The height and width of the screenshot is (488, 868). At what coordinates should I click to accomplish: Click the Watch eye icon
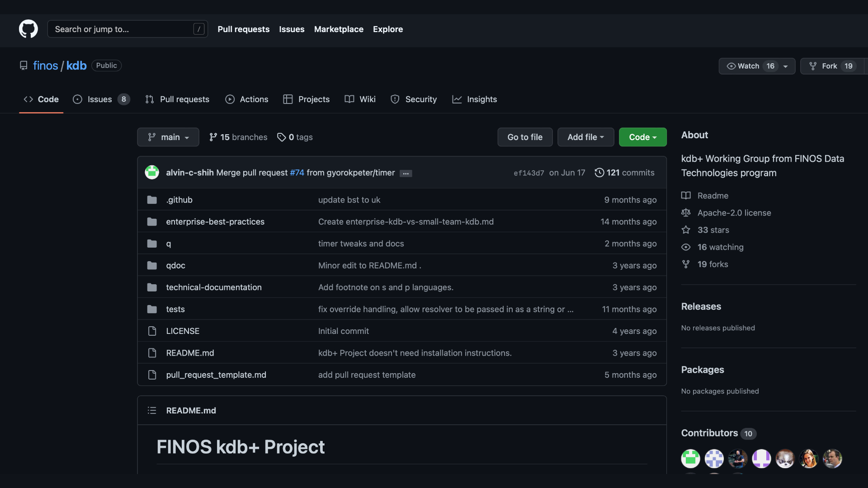click(x=731, y=66)
